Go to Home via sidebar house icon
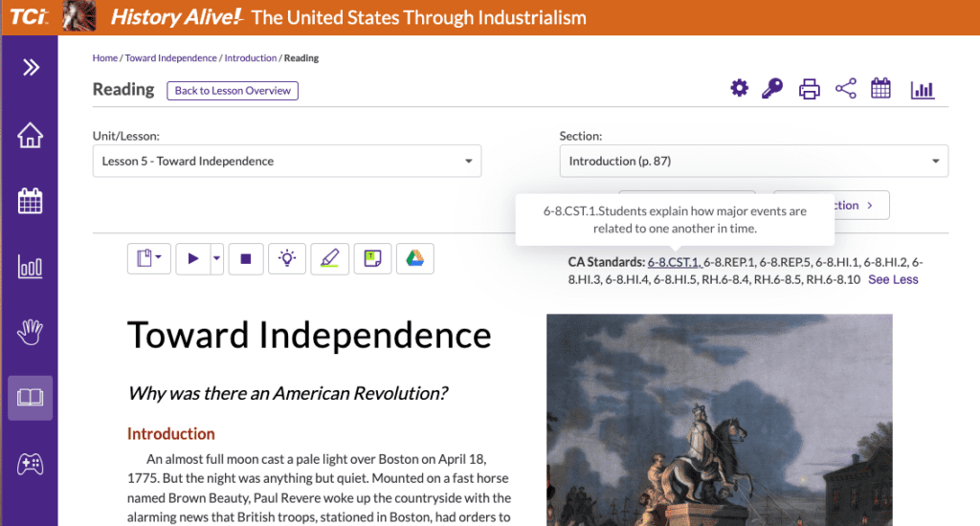 [x=30, y=135]
